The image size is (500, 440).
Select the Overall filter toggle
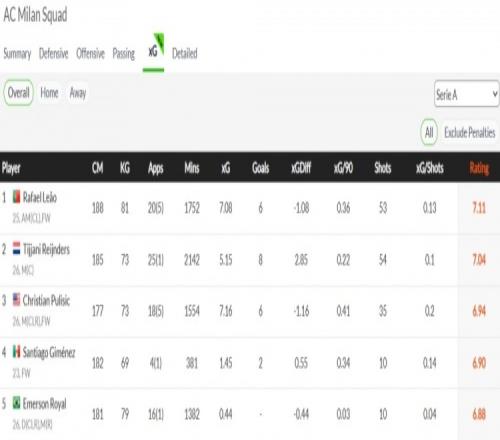tap(18, 93)
